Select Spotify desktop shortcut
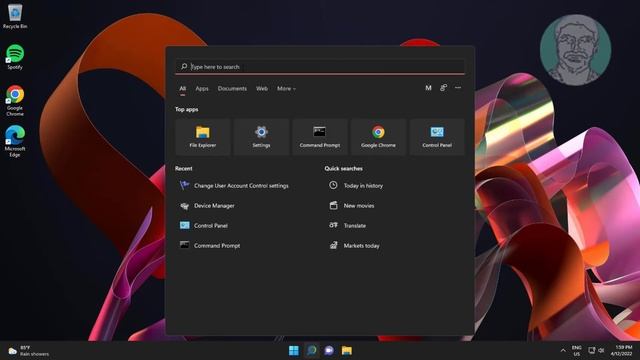The height and width of the screenshot is (360, 640). pos(15,57)
